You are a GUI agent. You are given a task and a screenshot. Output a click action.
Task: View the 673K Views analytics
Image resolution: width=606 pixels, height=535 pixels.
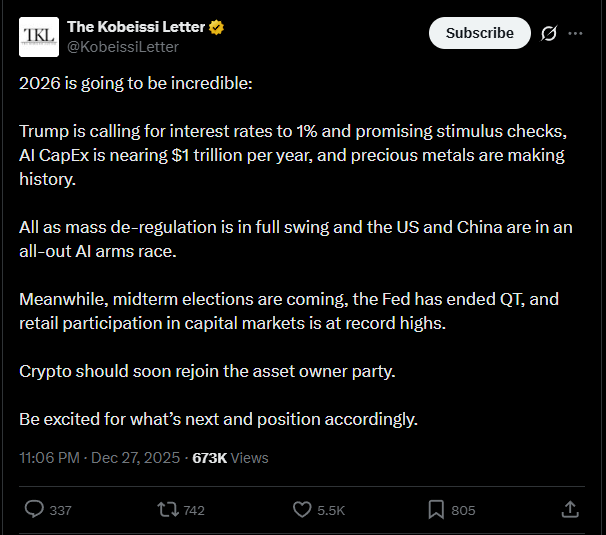pyautogui.click(x=230, y=458)
